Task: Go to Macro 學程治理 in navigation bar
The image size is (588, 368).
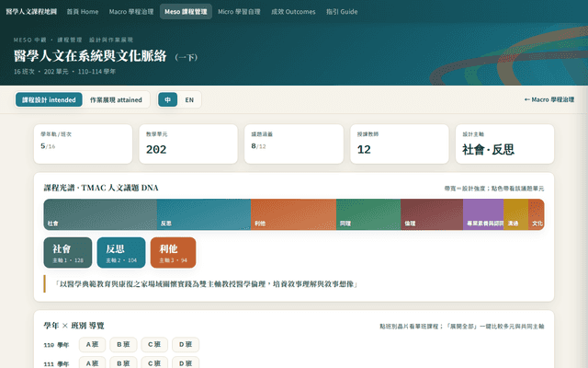Action: pyautogui.click(x=131, y=12)
